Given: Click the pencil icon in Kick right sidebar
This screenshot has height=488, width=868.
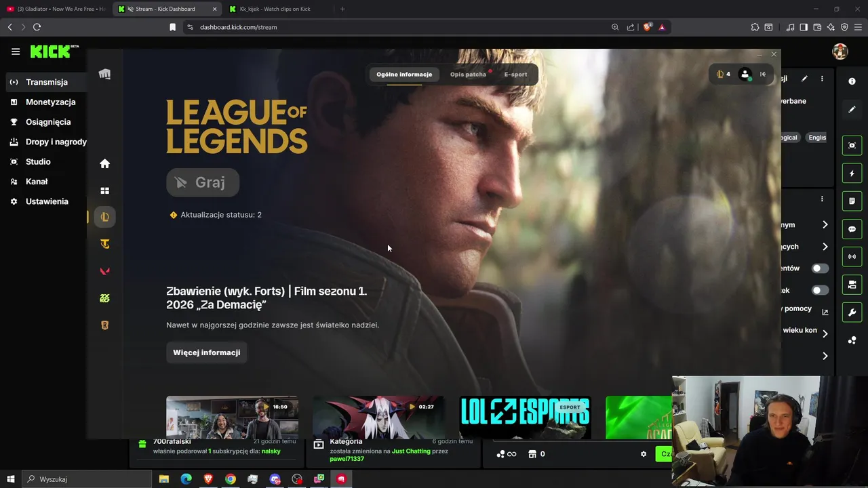Looking at the screenshot, I should [852, 109].
